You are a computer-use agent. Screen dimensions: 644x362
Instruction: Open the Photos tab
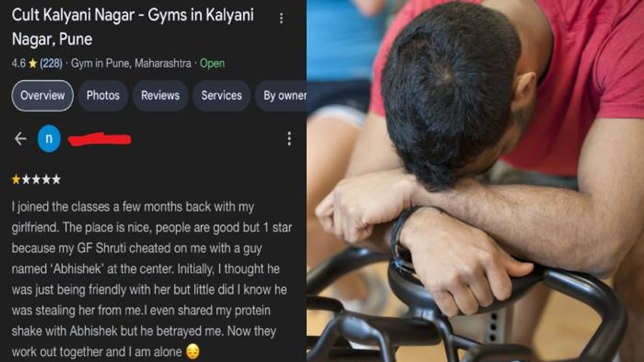click(103, 96)
